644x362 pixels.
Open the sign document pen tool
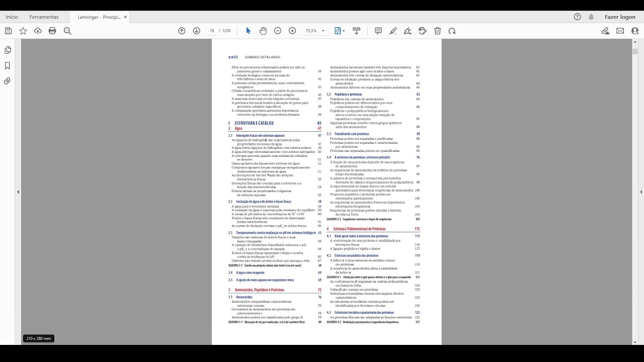tap(408, 31)
